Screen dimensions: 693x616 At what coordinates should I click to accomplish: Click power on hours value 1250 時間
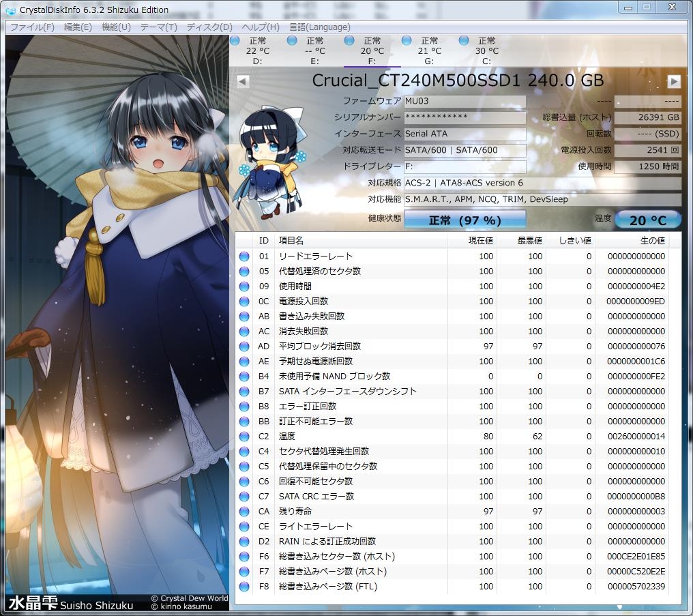(647, 166)
